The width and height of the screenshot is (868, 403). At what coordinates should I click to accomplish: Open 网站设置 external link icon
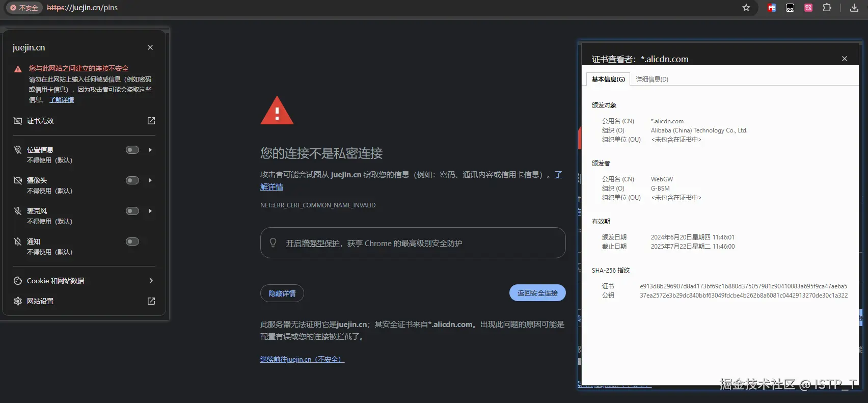coord(151,301)
